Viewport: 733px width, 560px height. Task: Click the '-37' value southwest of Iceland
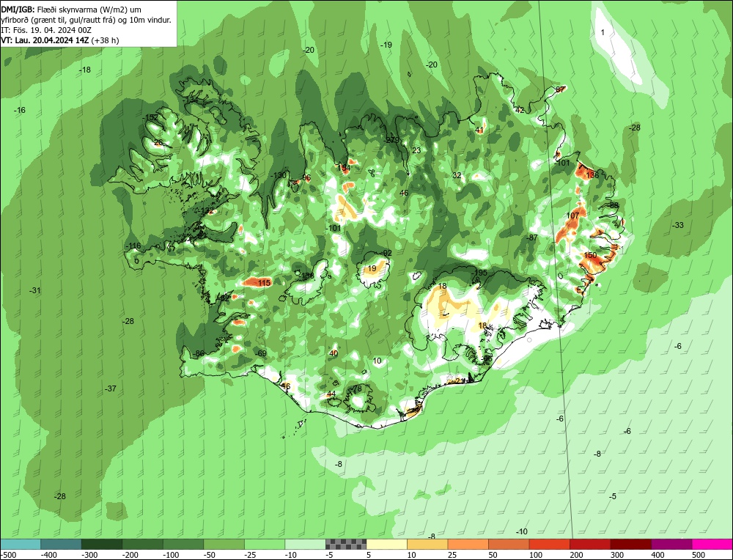click(111, 388)
